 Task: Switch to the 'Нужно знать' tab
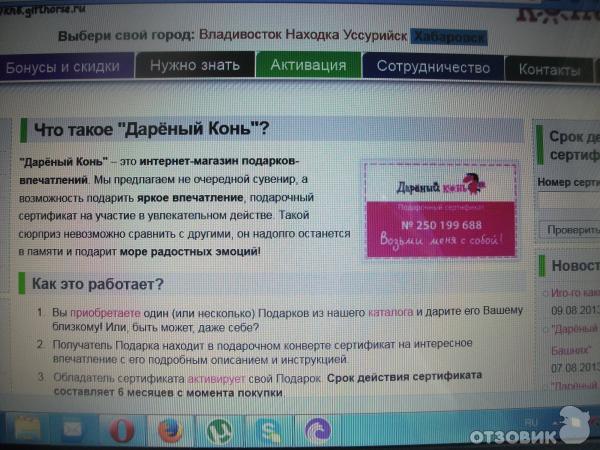tap(194, 66)
